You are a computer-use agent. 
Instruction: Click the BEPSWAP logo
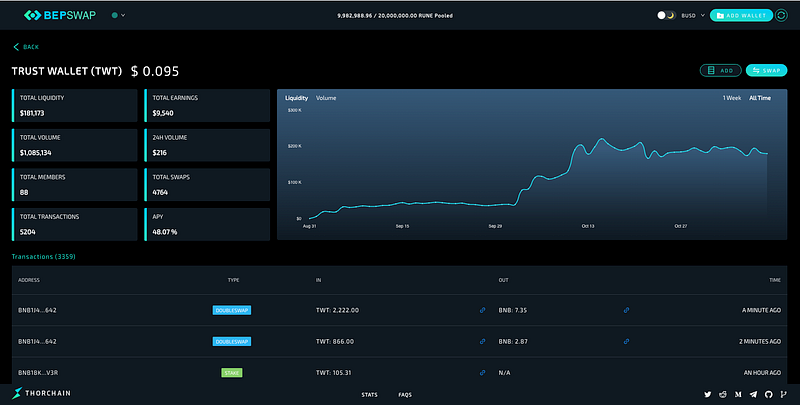click(x=60, y=15)
